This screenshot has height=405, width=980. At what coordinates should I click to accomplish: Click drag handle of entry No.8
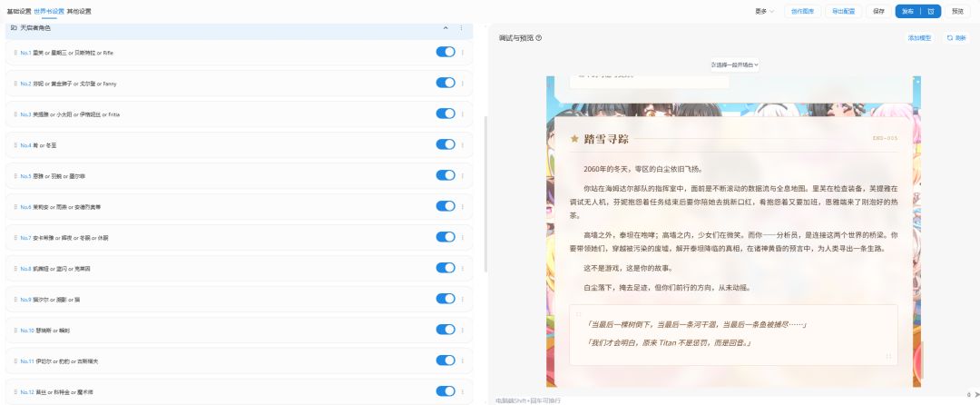click(x=15, y=268)
